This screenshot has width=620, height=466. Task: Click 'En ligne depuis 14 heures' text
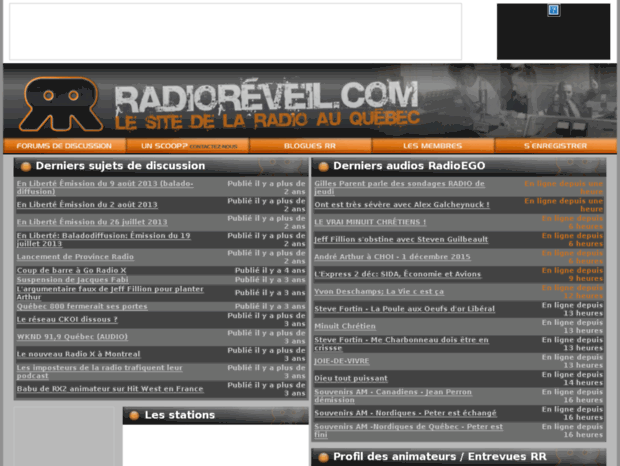[572, 379]
